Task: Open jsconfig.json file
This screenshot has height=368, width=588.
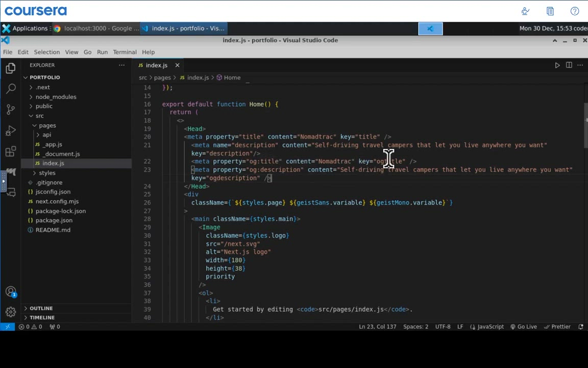Action: [77, 192]
